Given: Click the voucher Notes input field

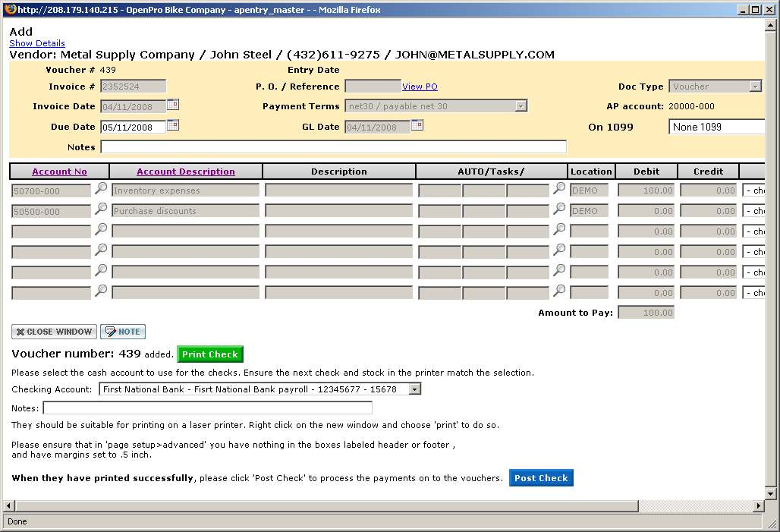Looking at the screenshot, I should (333, 147).
